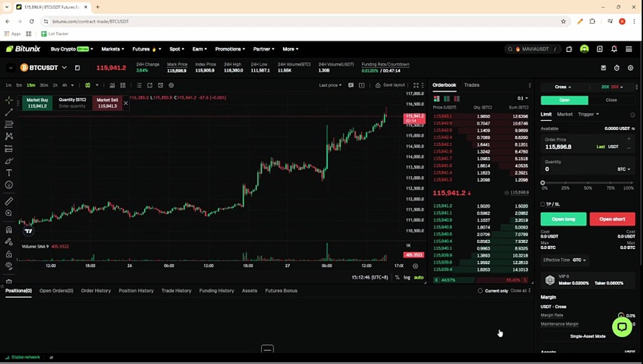Expand more timeframes dropdown arrow
The height and width of the screenshot is (364, 643).
coord(72,85)
